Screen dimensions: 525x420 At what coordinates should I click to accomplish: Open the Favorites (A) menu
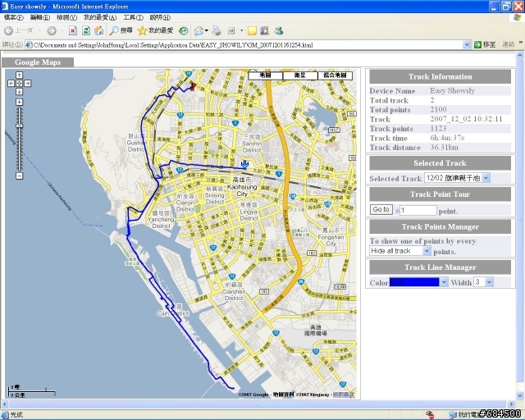(100, 17)
